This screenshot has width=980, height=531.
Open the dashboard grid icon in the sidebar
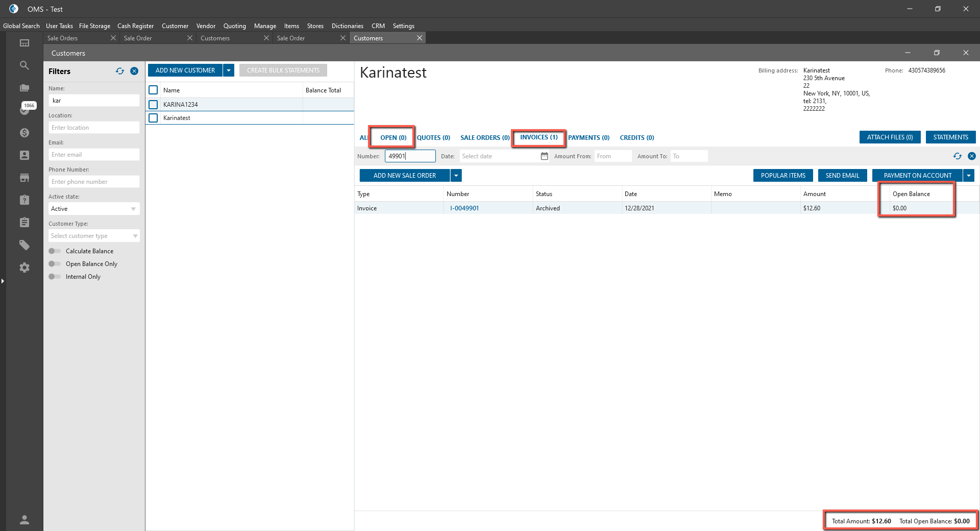click(x=24, y=43)
